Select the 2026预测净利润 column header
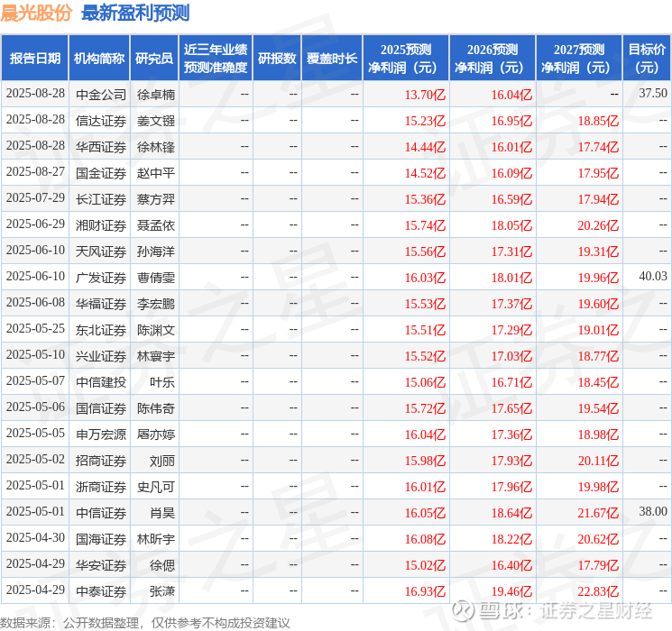Viewport: 672px width, 631px height. (492, 59)
